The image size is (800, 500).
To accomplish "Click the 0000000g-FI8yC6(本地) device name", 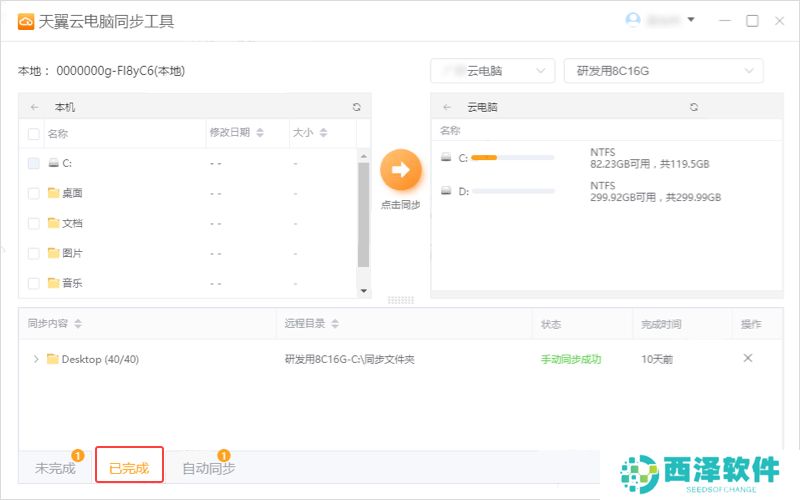I will tap(120, 71).
